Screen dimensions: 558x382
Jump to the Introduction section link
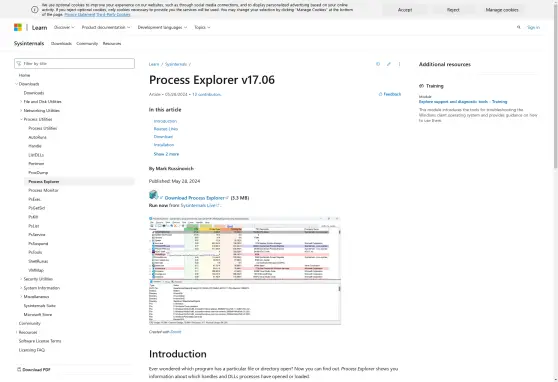165,121
